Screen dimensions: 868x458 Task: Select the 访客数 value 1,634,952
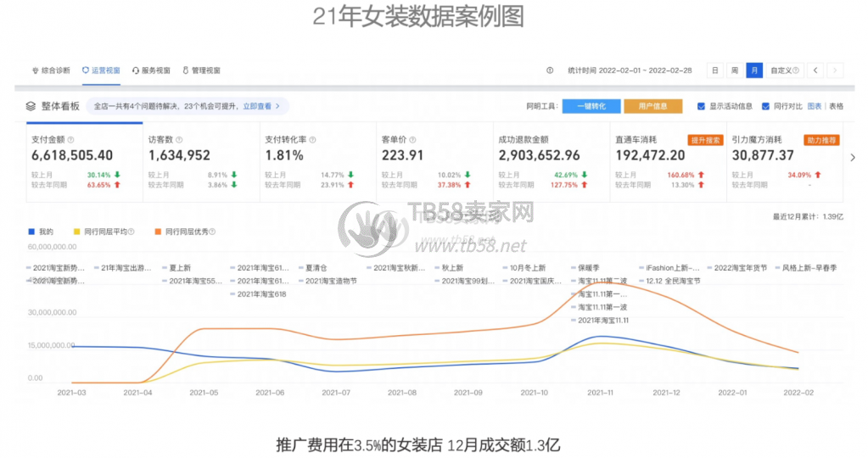click(179, 155)
